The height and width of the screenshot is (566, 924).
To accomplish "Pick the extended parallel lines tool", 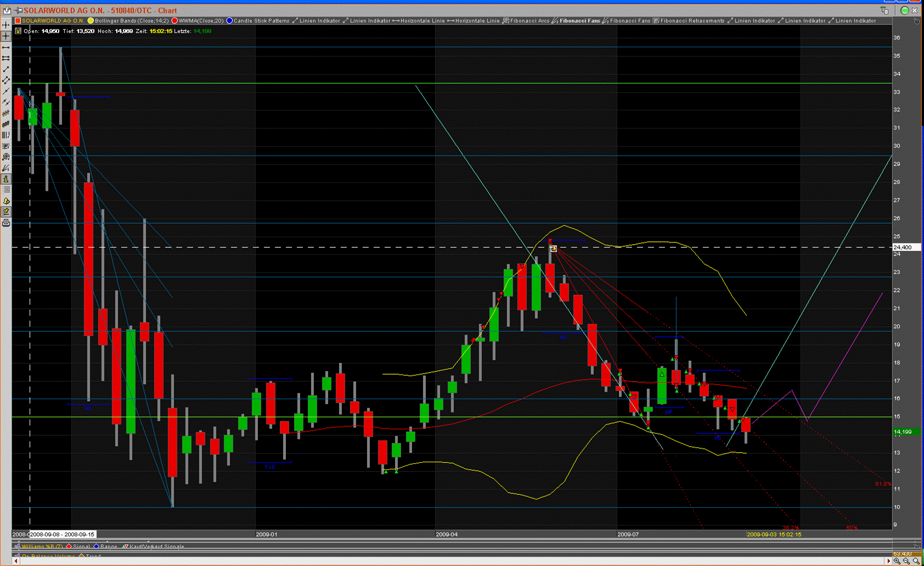I will 6,102.
